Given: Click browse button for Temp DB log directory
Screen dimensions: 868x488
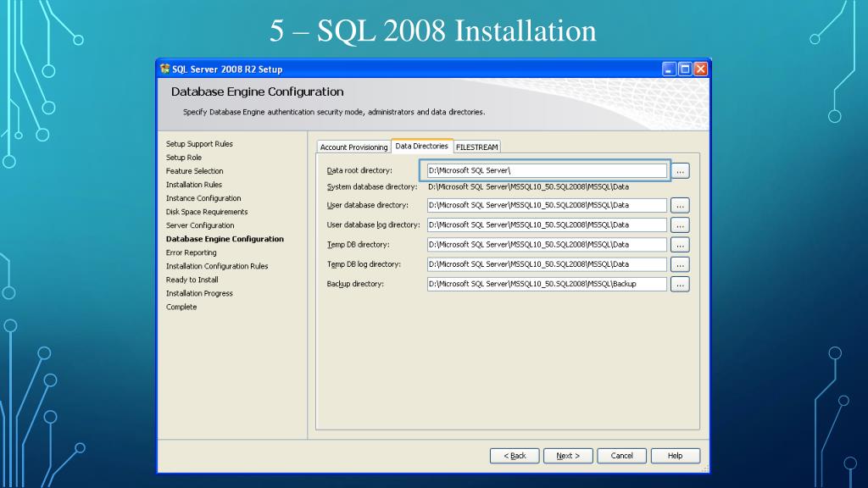Looking at the screenshot, I should (x=680, y=264).
